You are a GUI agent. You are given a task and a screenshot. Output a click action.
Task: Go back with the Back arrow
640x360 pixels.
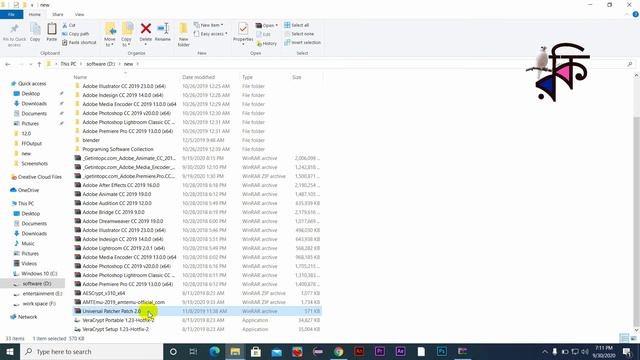click(x=8, y=64)
